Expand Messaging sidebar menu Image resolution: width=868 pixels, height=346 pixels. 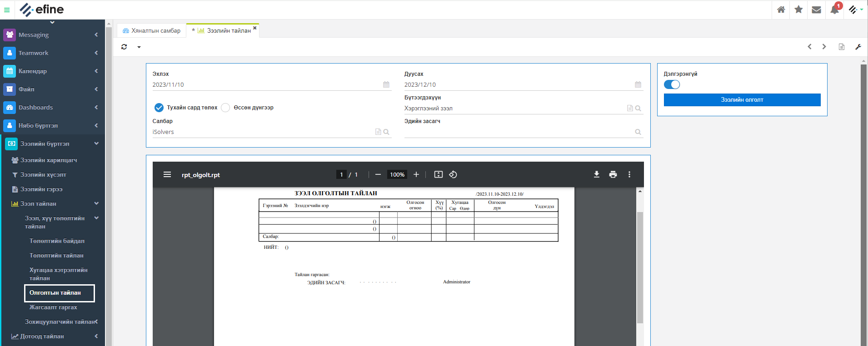(x=52, y=35)
